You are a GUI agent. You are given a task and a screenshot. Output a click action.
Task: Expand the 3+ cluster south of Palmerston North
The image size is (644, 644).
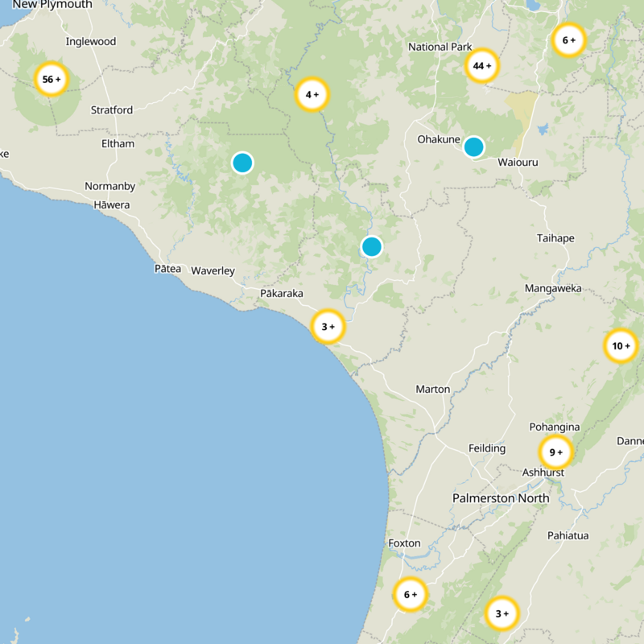tap(502, 613)
